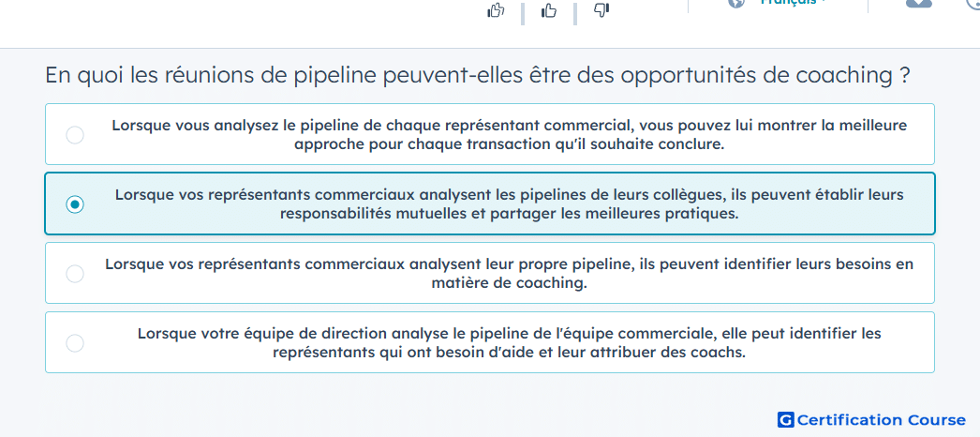
Task: Click the double thumbs-up rating icon
Action: 496,10
